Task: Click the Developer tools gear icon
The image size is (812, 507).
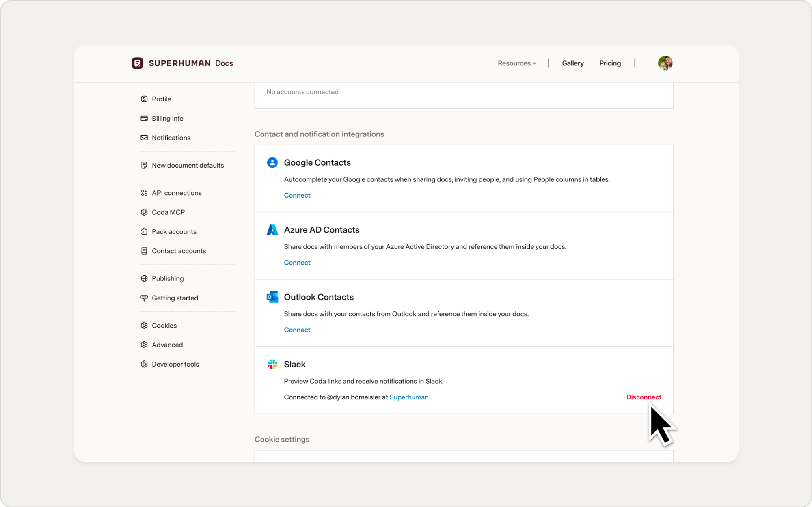Action: click(144, 364)
